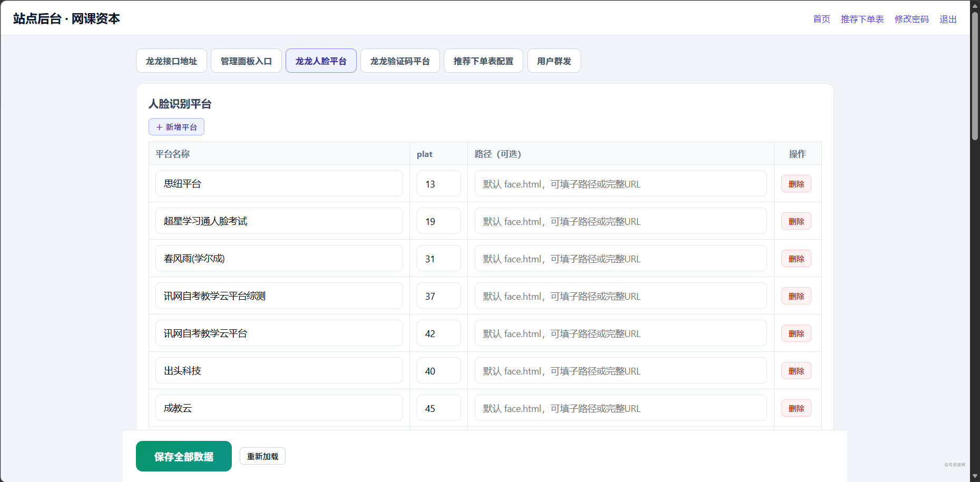
Task: Click the 操作 column header
Action: tap(797, 154)
